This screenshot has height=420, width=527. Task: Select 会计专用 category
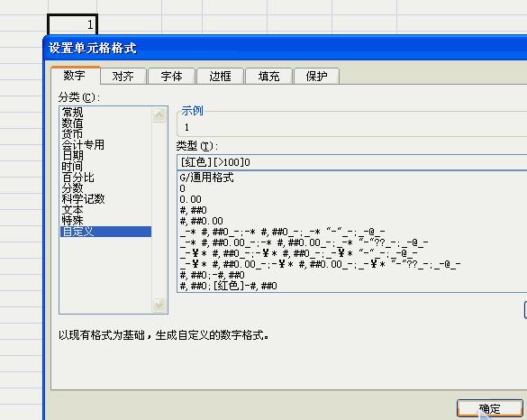click(x=105, y=145)
